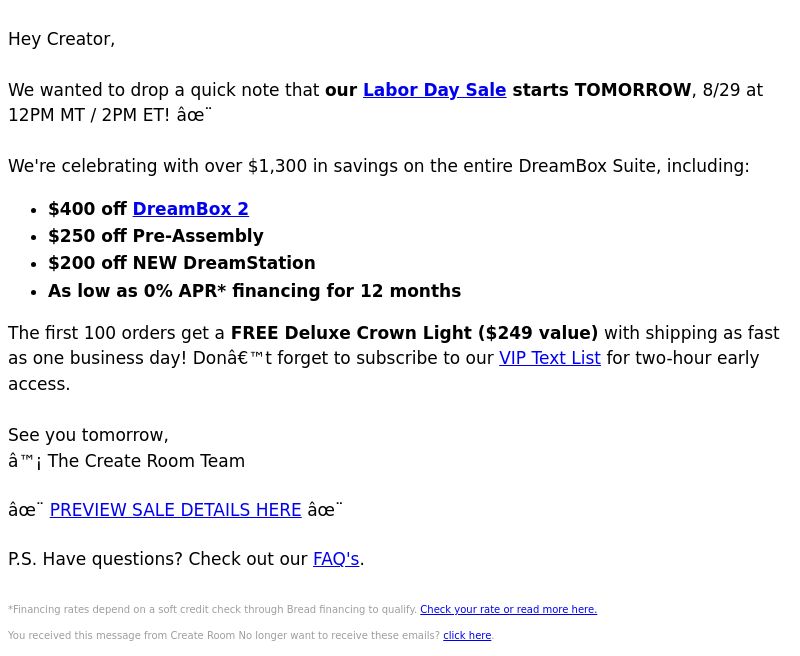Click the 'Hey Creator,' greeting text
Image resolution: width=800 pixels, height=656 pixels.
coord(62,39)
